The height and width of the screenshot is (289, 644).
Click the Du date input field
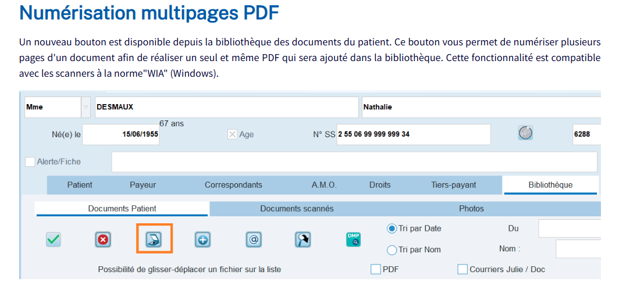tap(570, 229)
